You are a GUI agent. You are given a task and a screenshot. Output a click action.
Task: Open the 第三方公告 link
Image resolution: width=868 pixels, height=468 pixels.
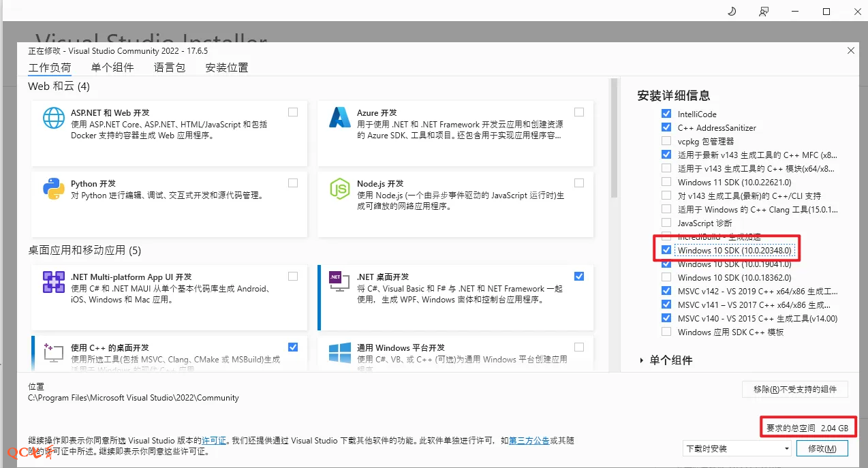[529, 441]
